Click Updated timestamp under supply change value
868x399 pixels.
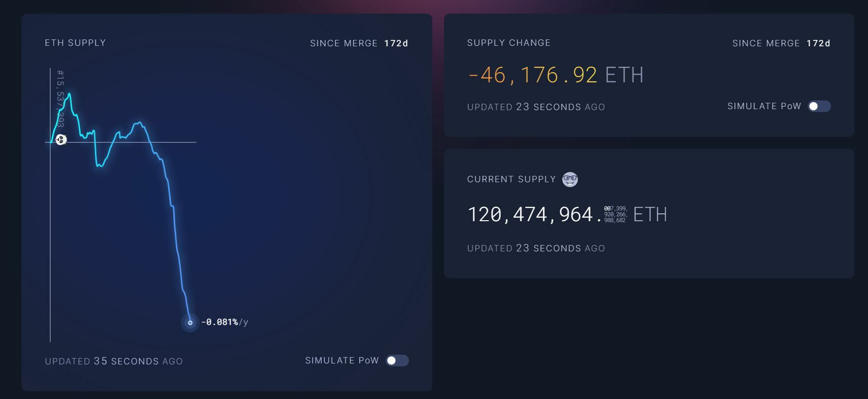tap(536, 107)
